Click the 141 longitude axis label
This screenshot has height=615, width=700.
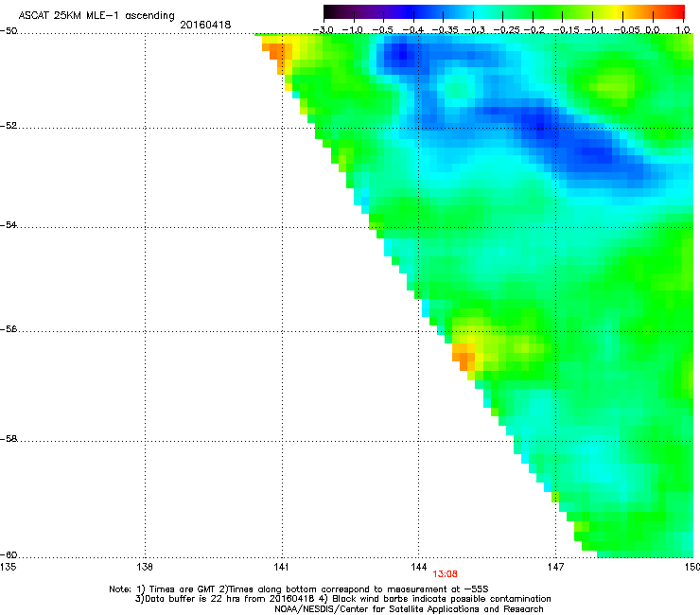(x=282, y=567)
